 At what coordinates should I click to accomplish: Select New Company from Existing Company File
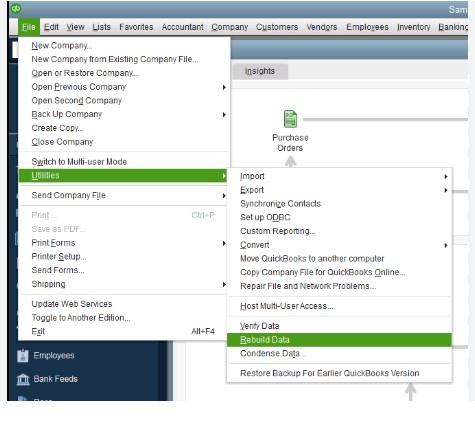pyautogui.click(x=124, y=59)
